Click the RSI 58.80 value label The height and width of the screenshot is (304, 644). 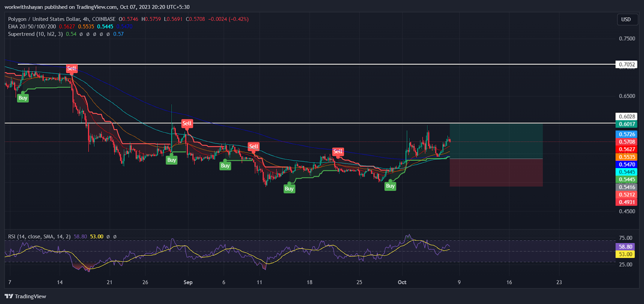[x=626, y=246]
